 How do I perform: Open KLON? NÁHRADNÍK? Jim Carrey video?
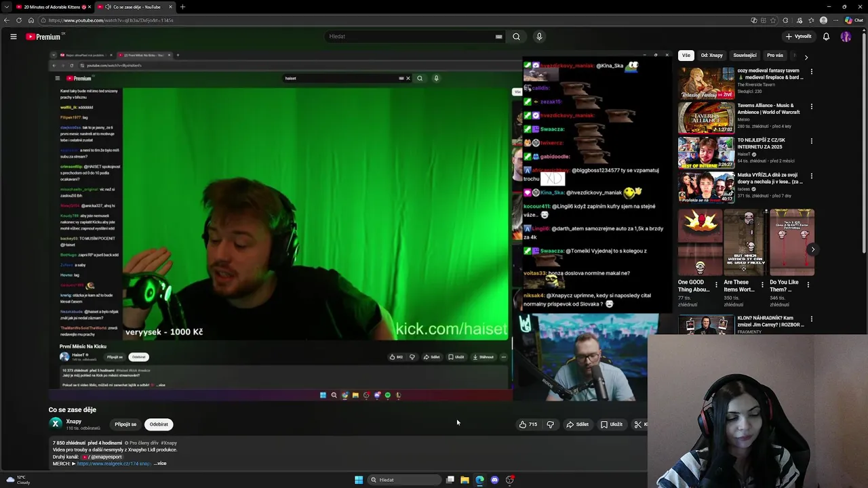[706, 325]
